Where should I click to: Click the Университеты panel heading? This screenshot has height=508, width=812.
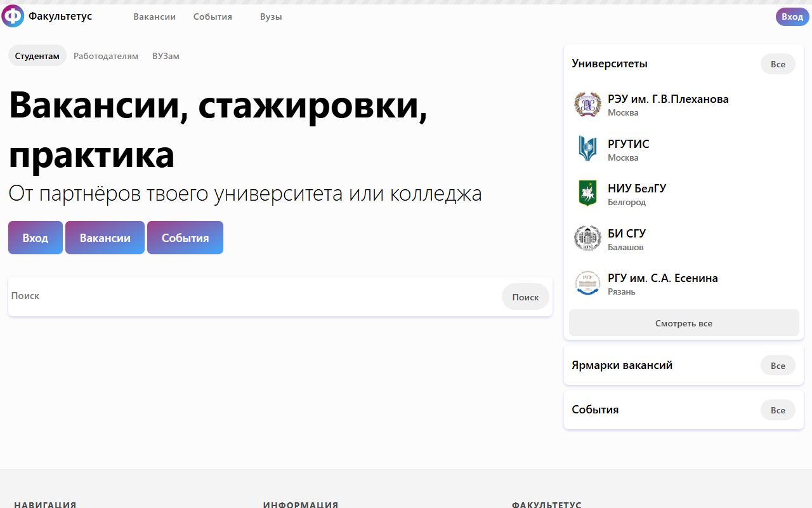[x=610, y=63]
